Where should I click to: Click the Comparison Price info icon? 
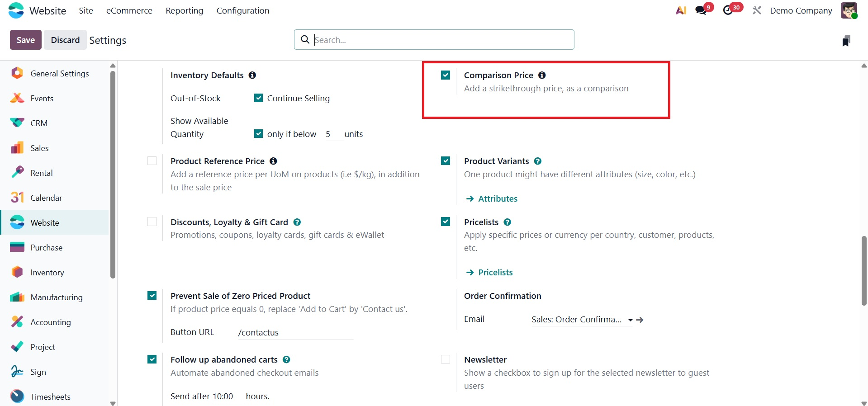pyautogui.click(x=542, y=75)
